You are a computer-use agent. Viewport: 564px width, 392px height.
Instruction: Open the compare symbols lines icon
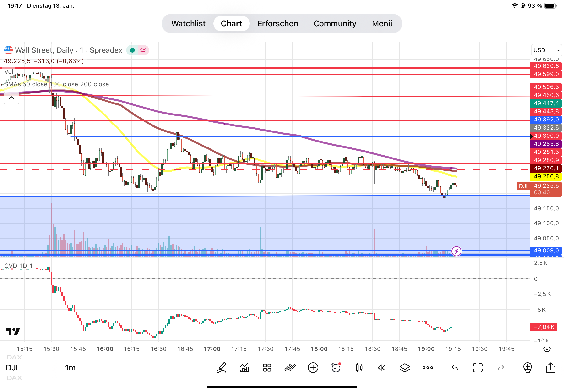290,368
